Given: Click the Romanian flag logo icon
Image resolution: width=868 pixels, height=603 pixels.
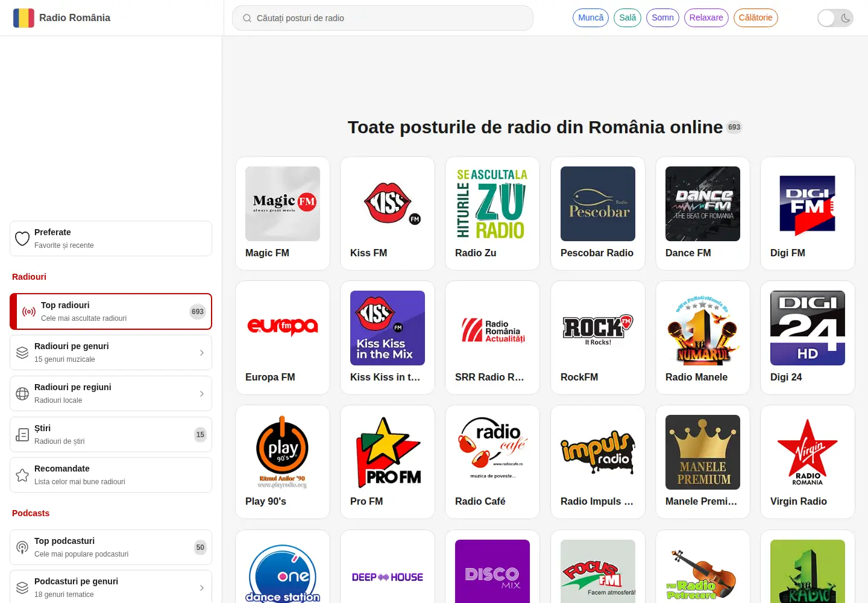Looking at the screenshot, I should 24,18.
